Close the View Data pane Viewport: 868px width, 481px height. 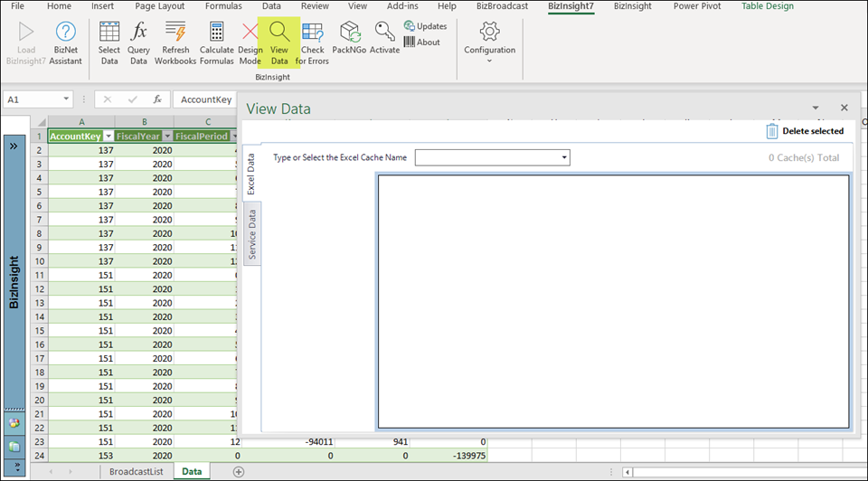844,108
